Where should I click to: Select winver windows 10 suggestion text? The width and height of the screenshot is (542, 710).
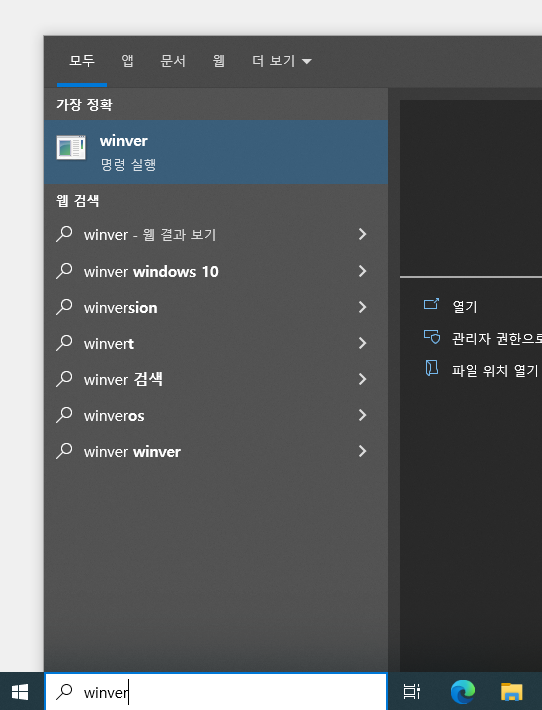(151, 272)
